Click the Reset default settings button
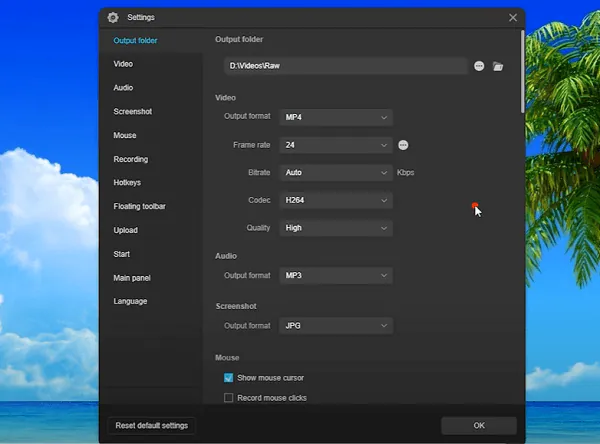This screenshot has height=444, width=600. pos(152,426)
